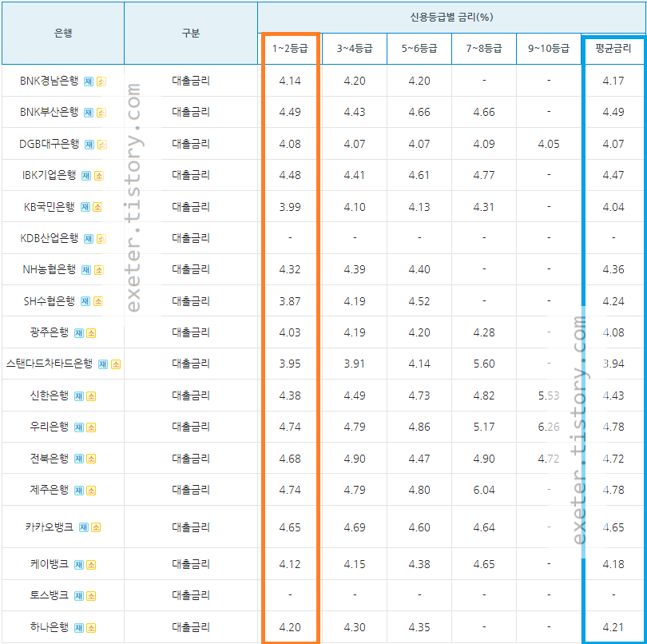647x644 pixels.
Task: Click 광주은행 7~8등급 rate 4.28
Action: (x=484, y=332)
